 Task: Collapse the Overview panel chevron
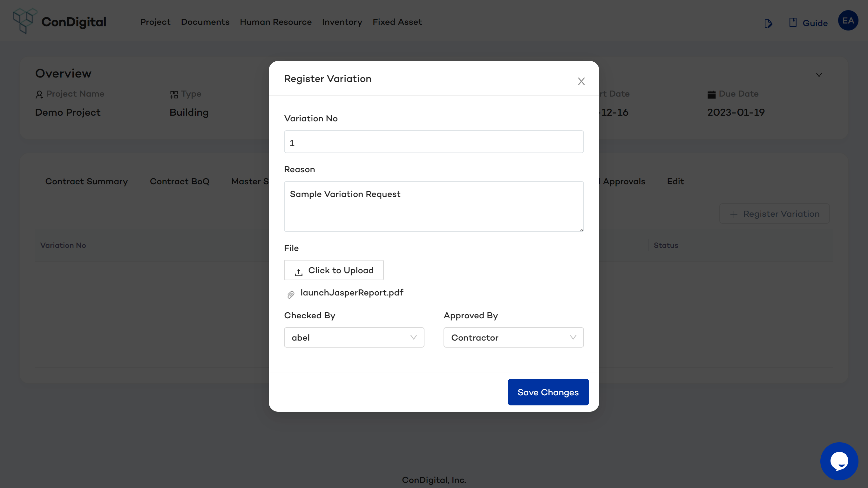click(819, 75)
